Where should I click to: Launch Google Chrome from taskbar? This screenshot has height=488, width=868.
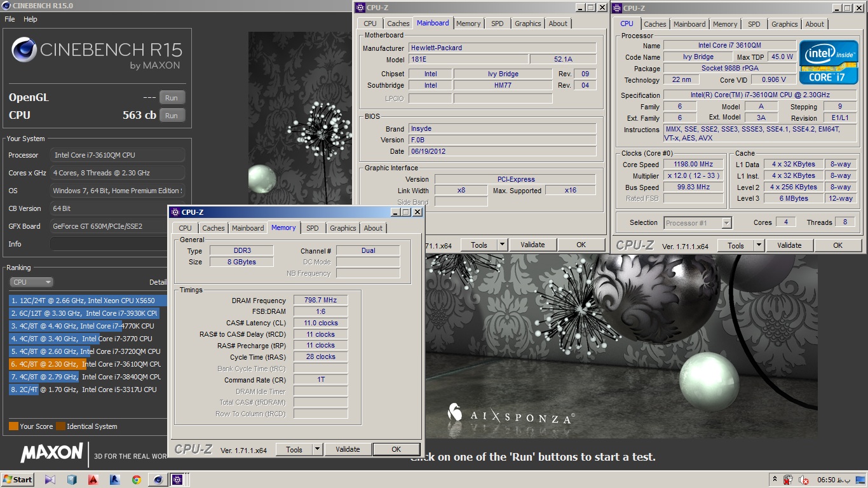pos(136,480)
